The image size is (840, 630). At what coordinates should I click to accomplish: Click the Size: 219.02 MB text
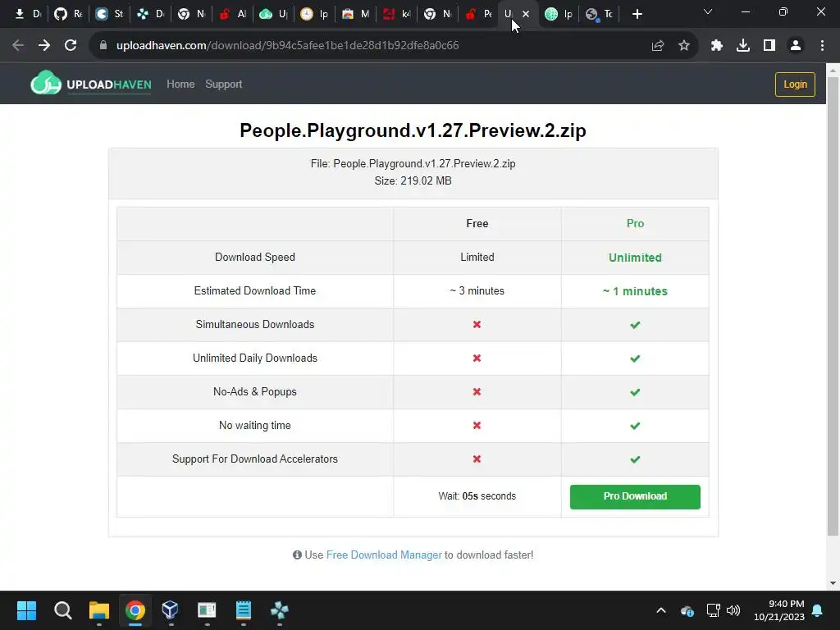413,181
